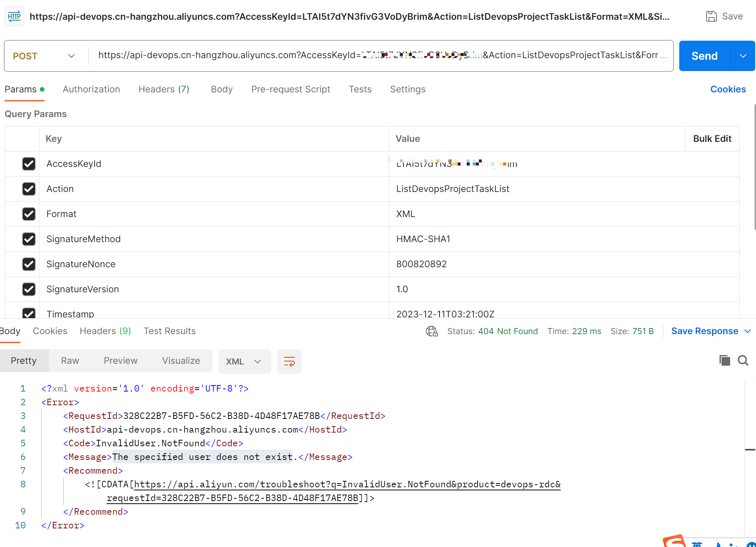
Task: Uncheck the SignatureNonce parameter checkbox
Action: point(28,264)
